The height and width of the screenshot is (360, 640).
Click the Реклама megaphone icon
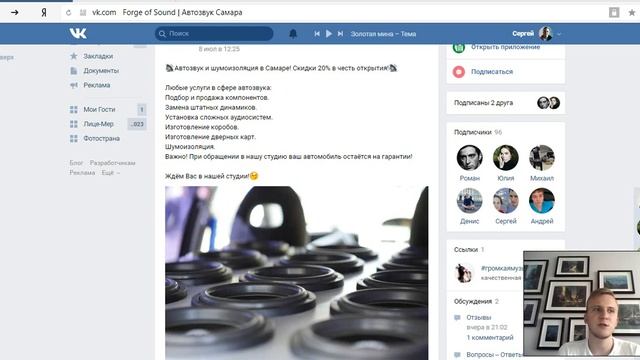point(73,85)
